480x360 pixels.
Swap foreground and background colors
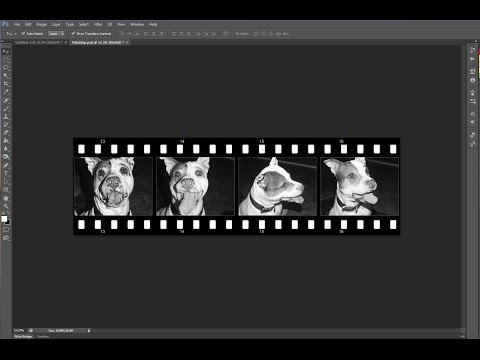(8, 212)
